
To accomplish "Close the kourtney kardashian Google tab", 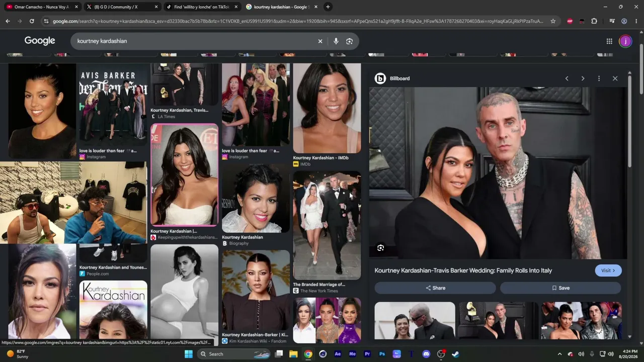I will (x=315, y=7).
